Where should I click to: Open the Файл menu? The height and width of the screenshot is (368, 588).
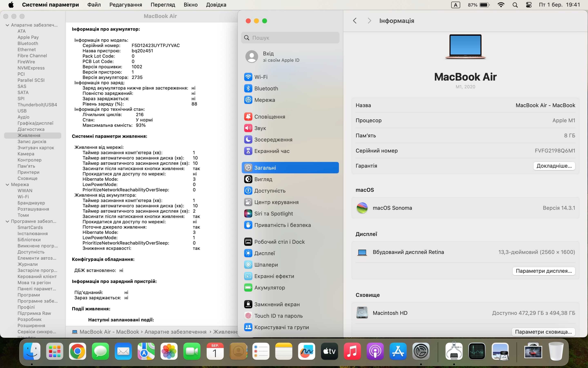pyautogui.click(x=94, y=5)
